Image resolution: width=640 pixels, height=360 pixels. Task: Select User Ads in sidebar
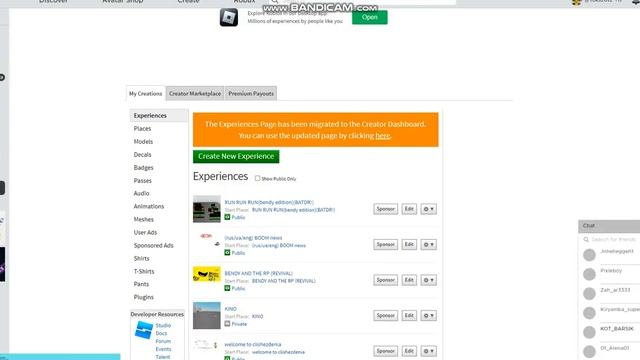145,232
